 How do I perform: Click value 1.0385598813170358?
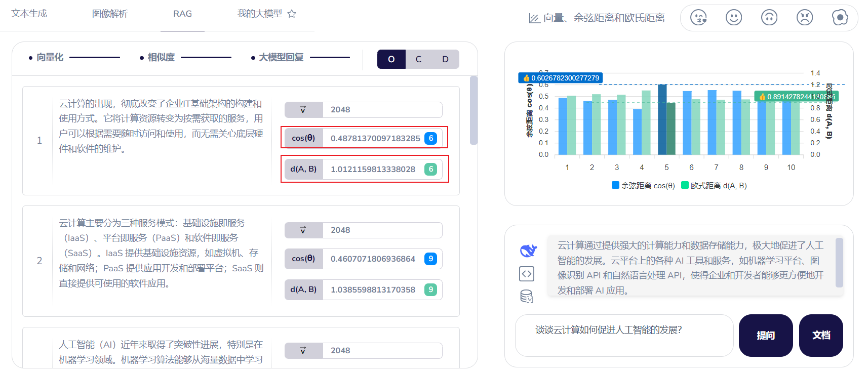click(x=373, y=289)
